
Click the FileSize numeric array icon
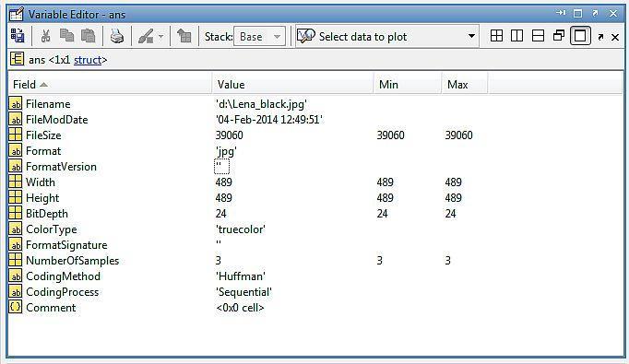tap(16, 135)
